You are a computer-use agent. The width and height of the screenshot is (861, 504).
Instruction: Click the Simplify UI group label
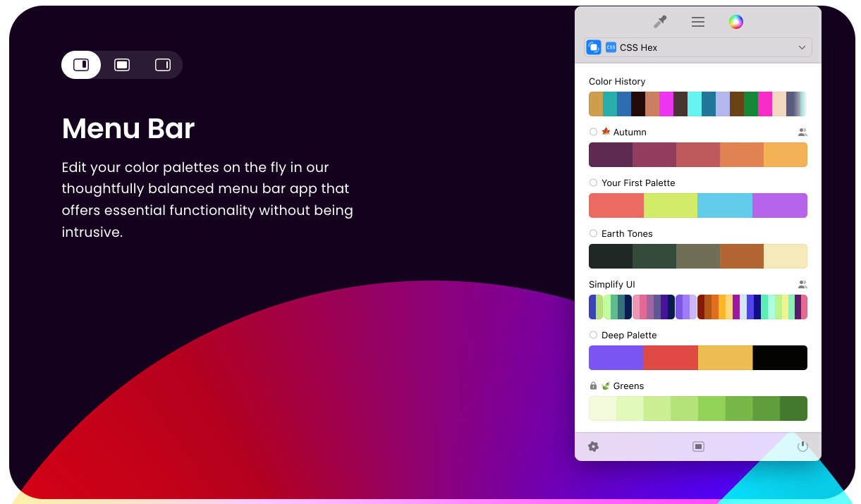click(x=612, y=284)
